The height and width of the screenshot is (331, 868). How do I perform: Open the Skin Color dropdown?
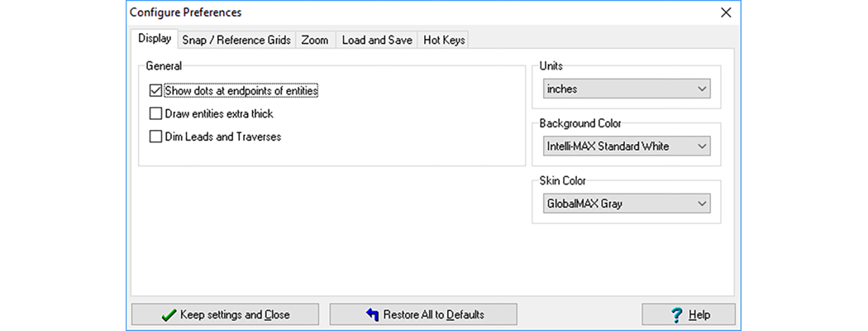(627, 204)
